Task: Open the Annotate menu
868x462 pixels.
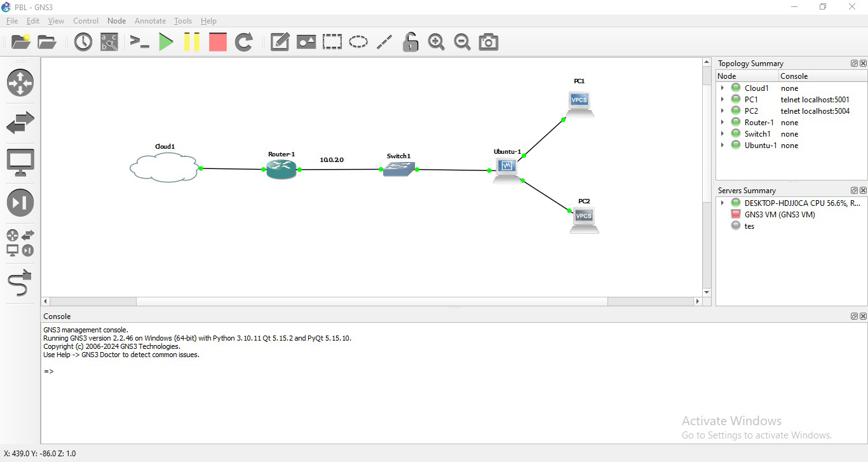Action: tap(151, 21)
